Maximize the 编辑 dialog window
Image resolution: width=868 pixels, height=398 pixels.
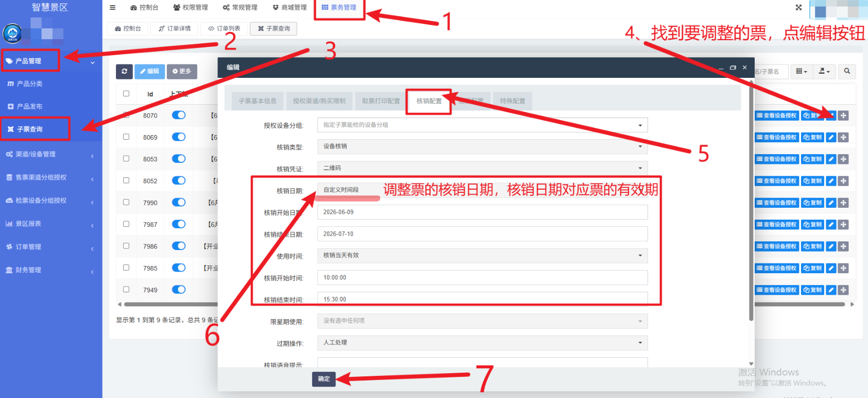[733, 68]
